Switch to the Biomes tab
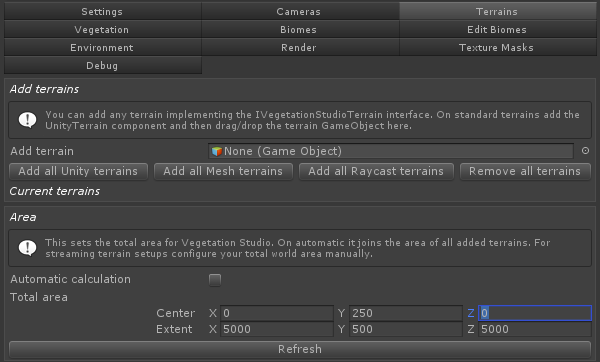The image size is (600, 362). coord(300,29)
